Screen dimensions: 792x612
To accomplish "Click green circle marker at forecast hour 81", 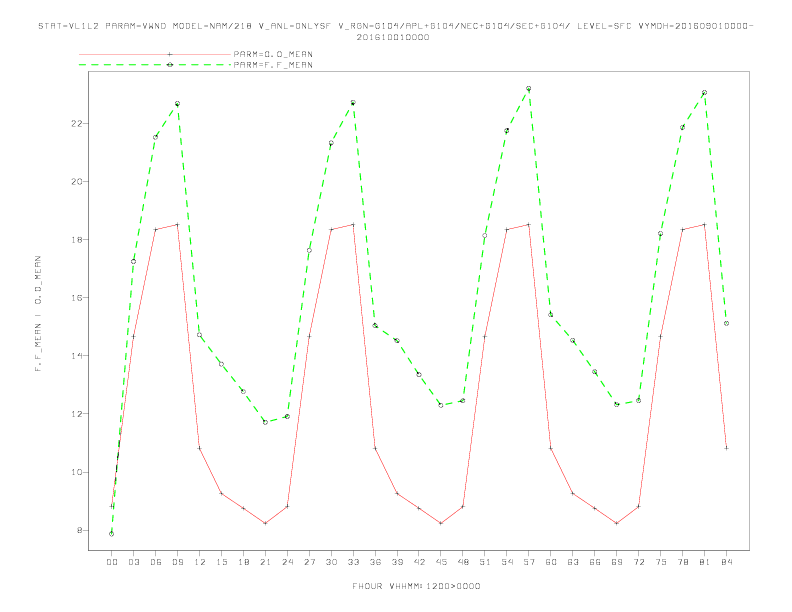I will tap(705, 92).
